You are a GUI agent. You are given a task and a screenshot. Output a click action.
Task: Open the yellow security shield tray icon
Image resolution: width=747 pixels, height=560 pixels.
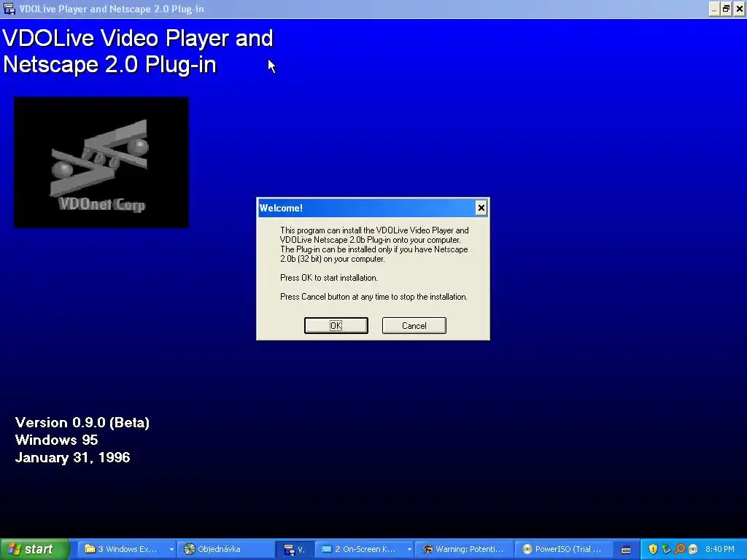pos(653,549)
